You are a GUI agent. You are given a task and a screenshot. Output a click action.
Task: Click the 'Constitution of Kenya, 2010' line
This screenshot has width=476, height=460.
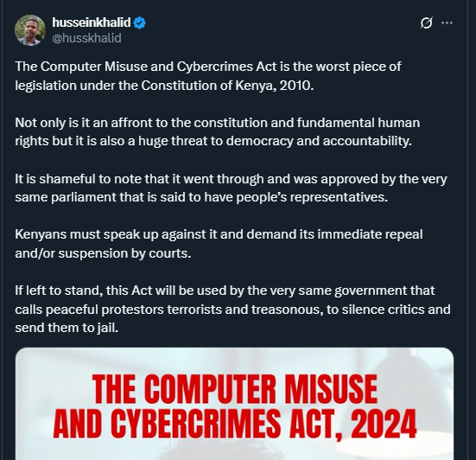pyautogui.click(x=164, y=86)
